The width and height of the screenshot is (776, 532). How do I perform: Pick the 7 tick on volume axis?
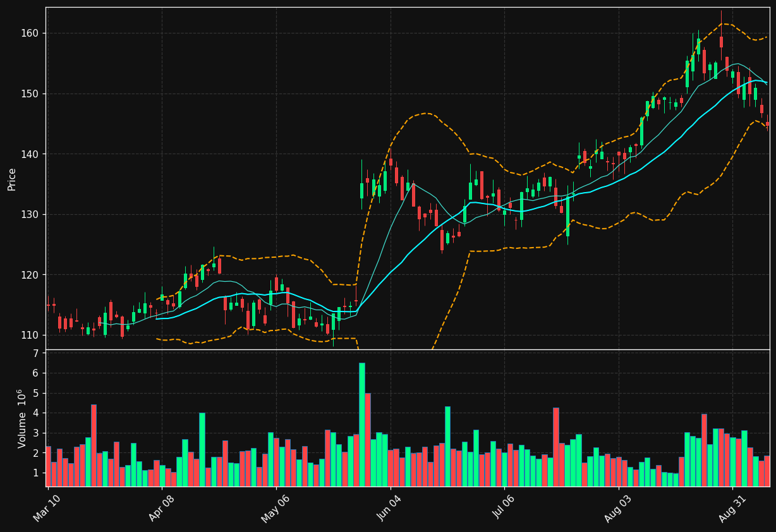(x=36, y=353)
